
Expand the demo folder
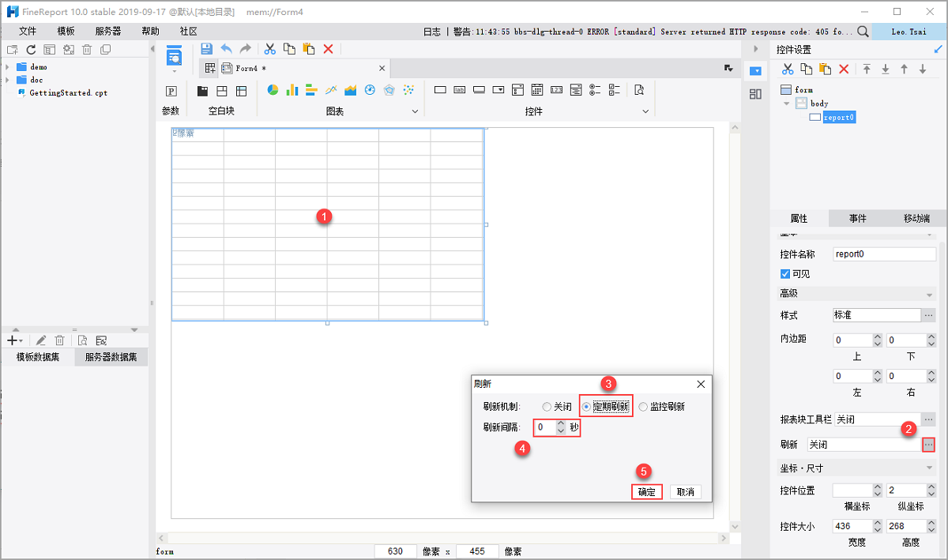7,67
